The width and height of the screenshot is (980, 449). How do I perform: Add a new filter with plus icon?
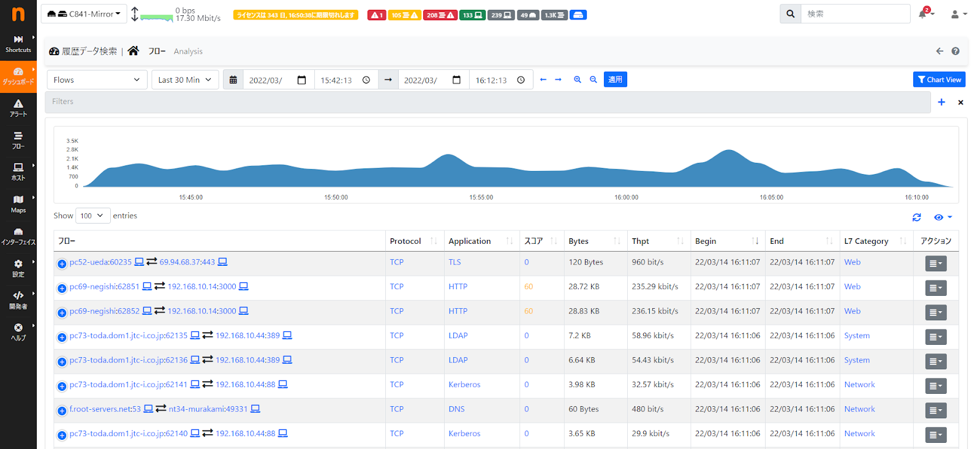pos(941,102)
